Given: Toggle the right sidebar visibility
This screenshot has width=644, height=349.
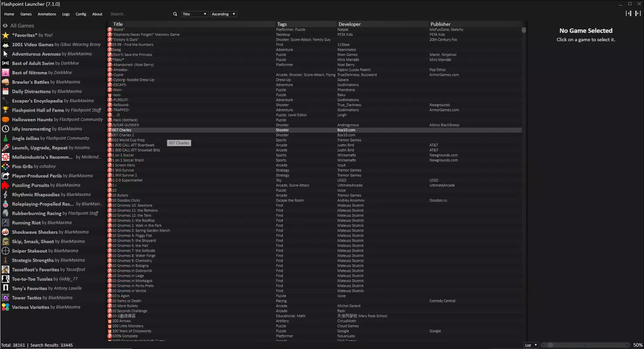Looking at the screenshot, I should pyautogui.click(x=637, y=14).
